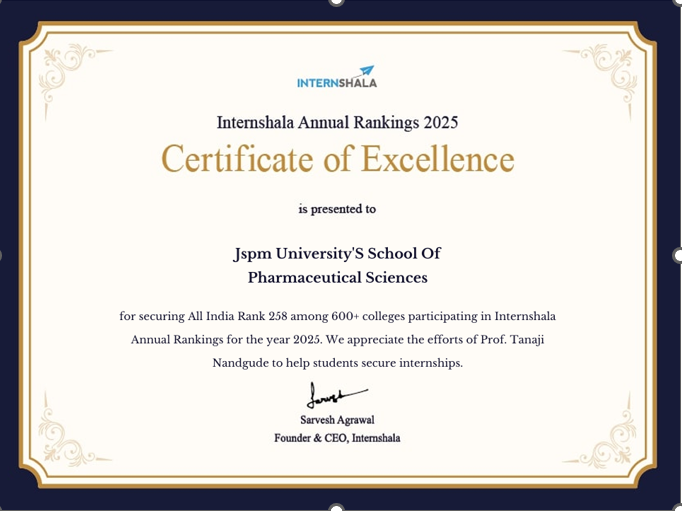Viewport: 682px width, 511px height.
Task: Click the printed name 'Sarvesh Agrawal'
Action: click(337, 420)
